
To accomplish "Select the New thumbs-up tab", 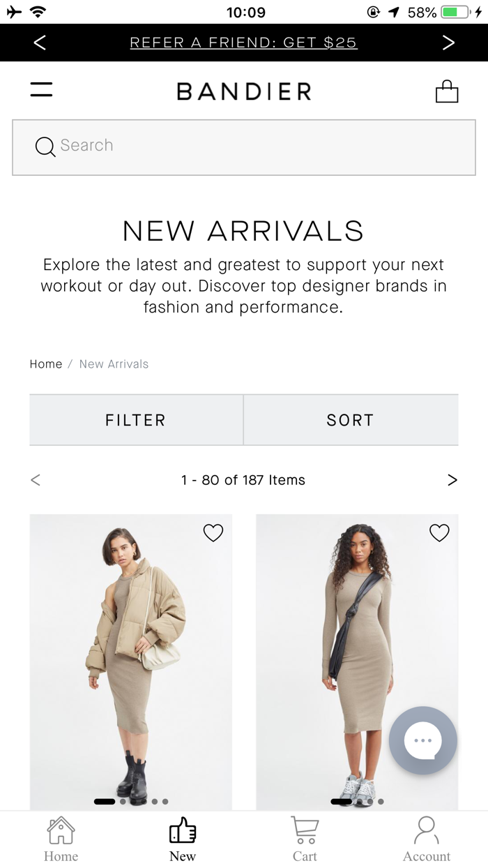I will 183,839.
